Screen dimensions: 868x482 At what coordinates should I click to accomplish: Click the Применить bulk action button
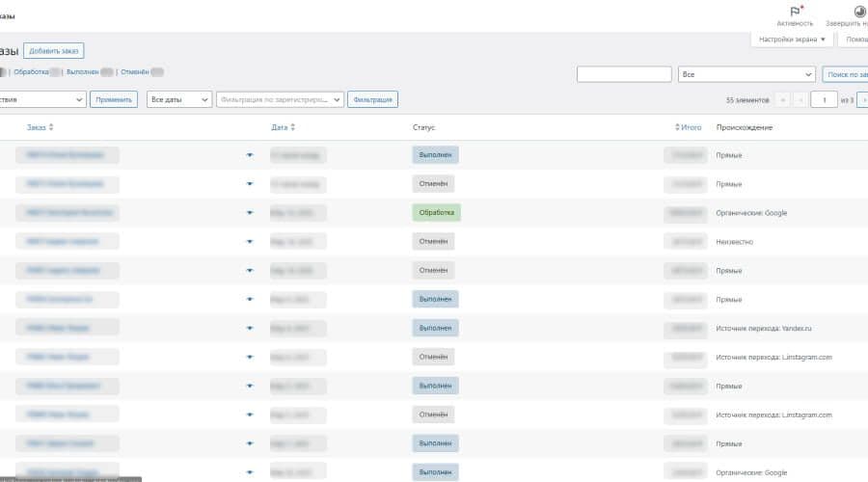tap(114, 99)
